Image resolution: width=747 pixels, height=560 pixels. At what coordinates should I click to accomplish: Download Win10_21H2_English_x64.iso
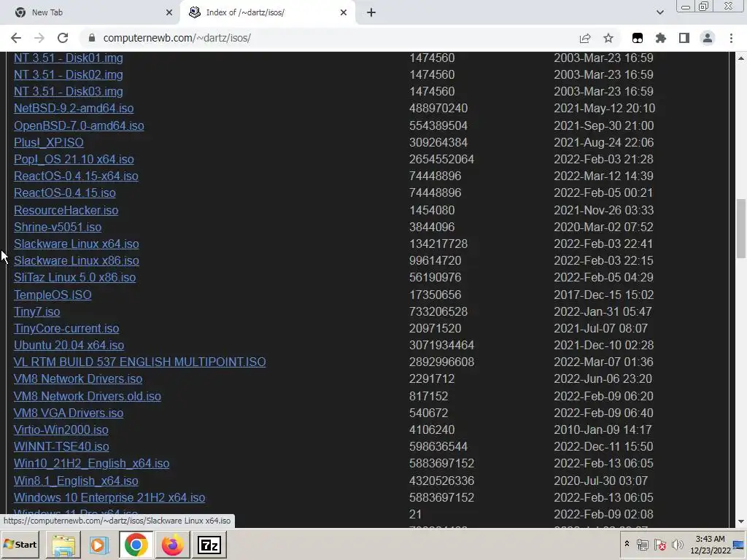coord(91,463)
